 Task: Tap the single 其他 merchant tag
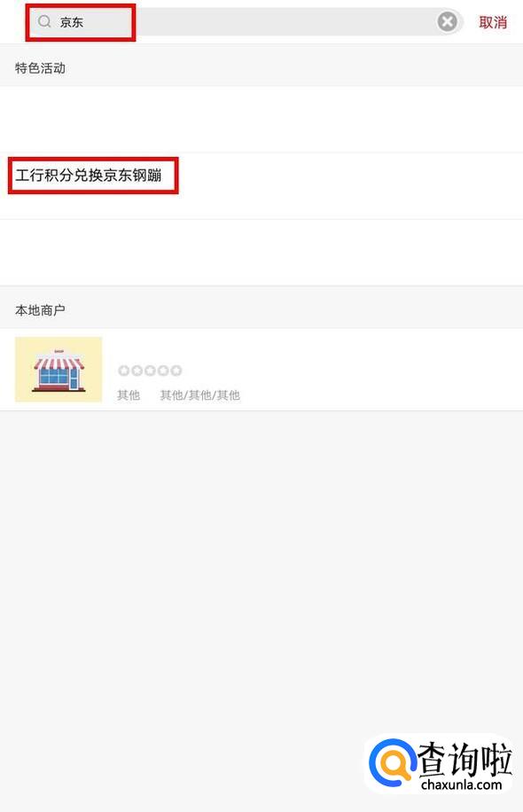click(129, 395)
